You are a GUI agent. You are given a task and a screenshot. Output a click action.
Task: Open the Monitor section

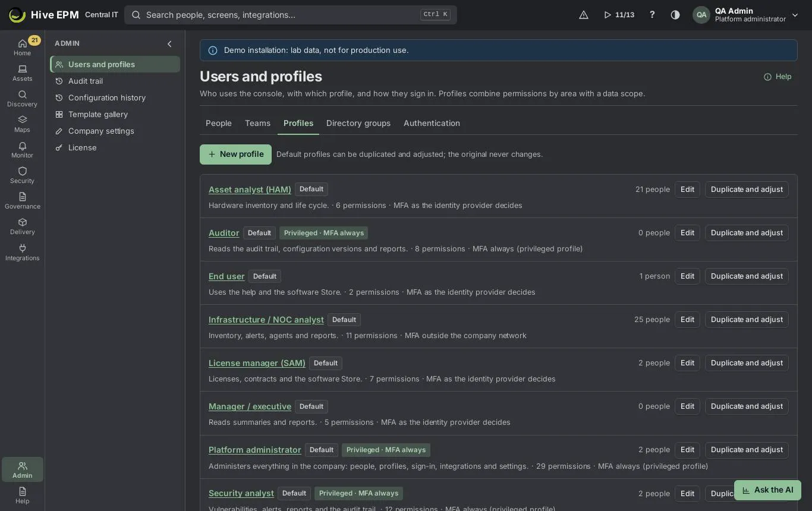[22, 150]
